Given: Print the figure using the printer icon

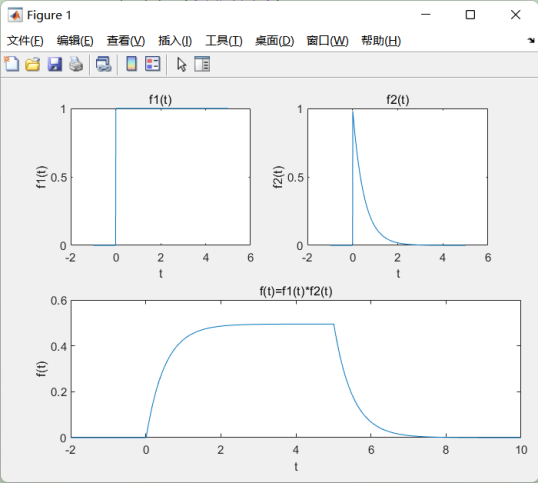Looking at the screenshot, I should click(x=76, y=64).
